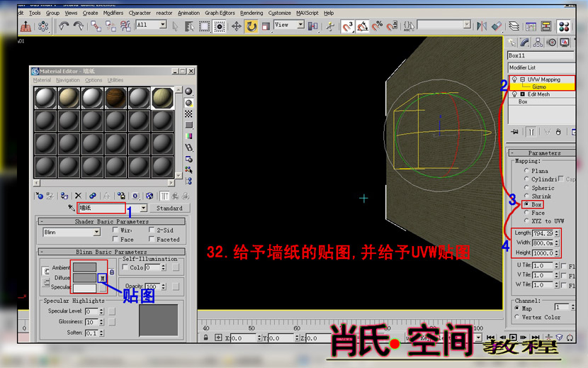Viewport: 588px width, 368px height.
Task: Select the Cylindrical mapping radio button
Action: pyautogui.click(x=526, y=179)
